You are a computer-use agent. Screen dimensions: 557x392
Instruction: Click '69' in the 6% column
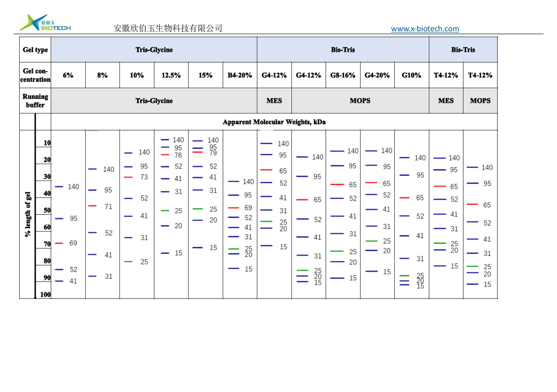click(73, 243)
